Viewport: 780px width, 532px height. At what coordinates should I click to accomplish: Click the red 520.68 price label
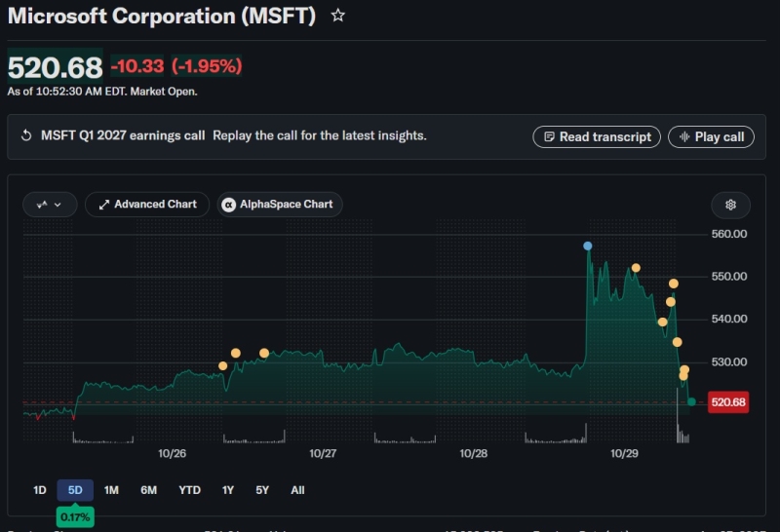[x=728, y=402]
